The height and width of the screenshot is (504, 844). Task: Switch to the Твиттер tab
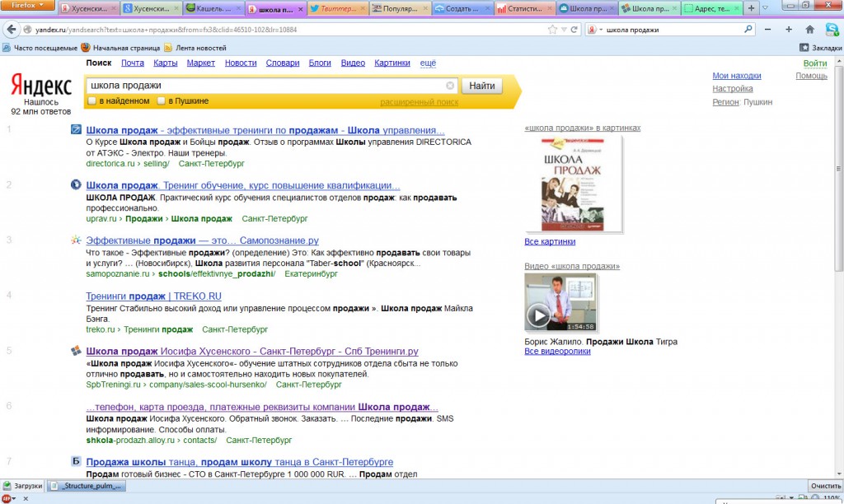click(x=339, y=8)
